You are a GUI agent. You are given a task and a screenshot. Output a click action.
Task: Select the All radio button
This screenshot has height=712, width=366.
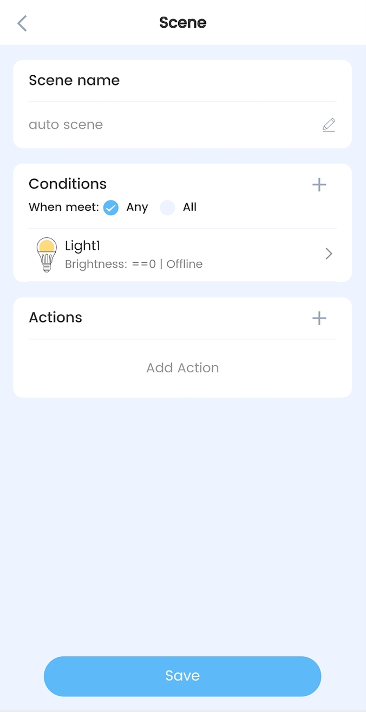(x=167, y=208)
